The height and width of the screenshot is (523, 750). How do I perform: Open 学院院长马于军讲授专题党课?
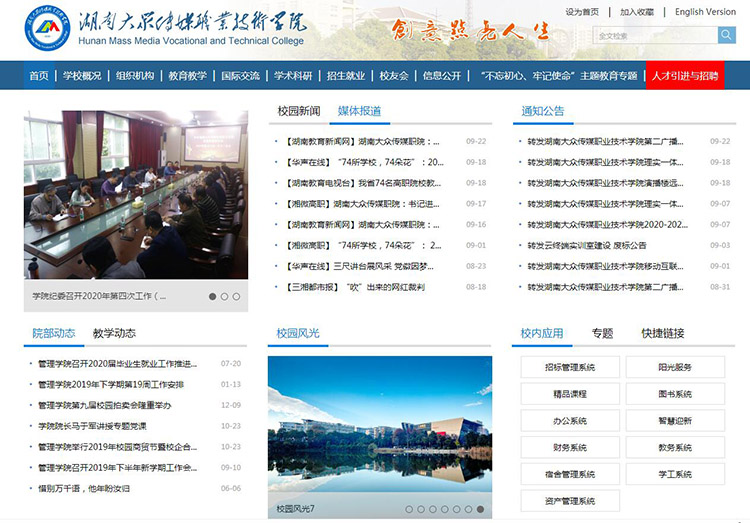click(92, 426)
